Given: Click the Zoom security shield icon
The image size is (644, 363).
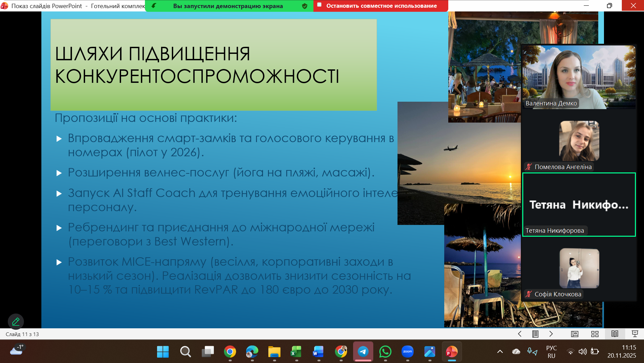Looking at the screenshot, I should pos(305,6).
